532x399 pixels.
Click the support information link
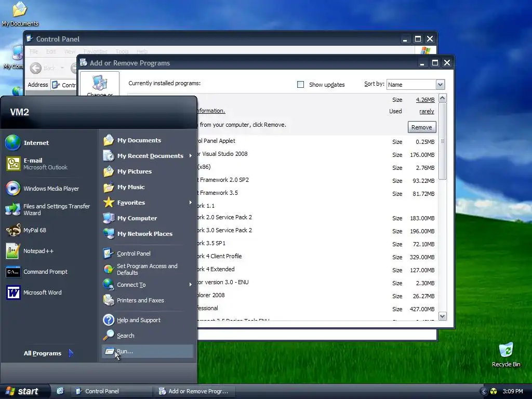211,111
